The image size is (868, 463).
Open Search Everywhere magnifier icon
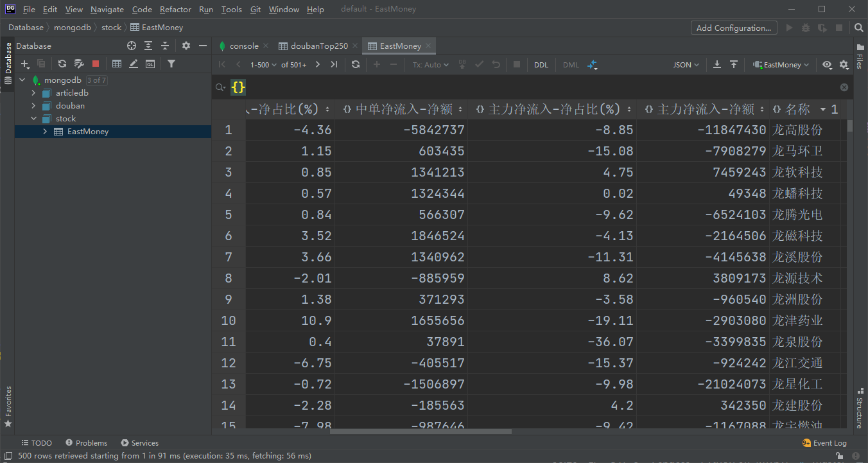(859, 28)
